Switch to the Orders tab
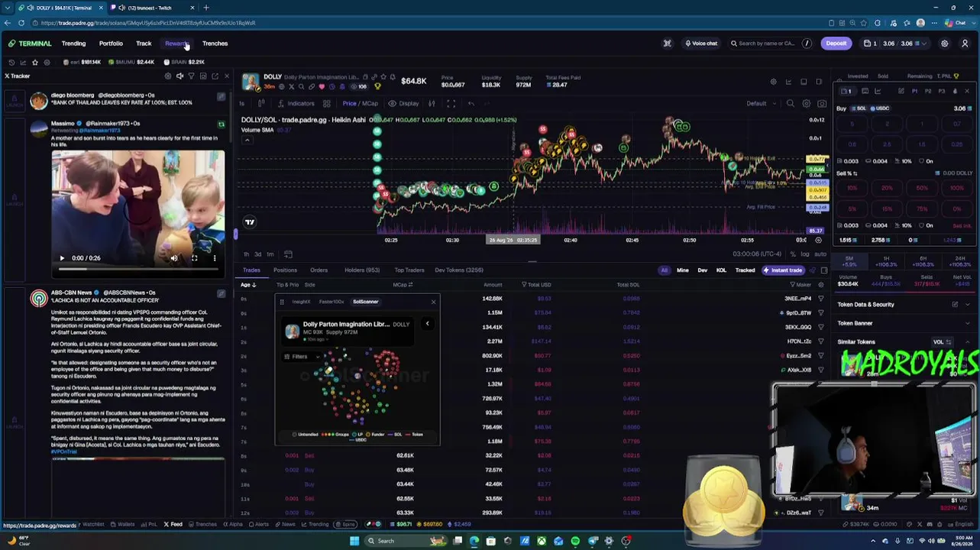Viewport: 980px width, 550px height. 319,270
